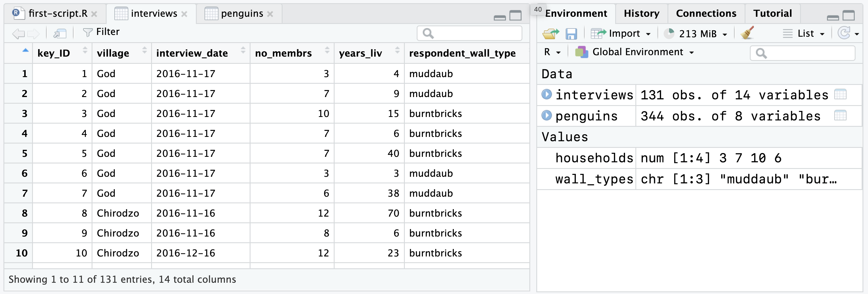Pop out interviews viewer into separate window

pyautogui.click(x=61, y=33)
